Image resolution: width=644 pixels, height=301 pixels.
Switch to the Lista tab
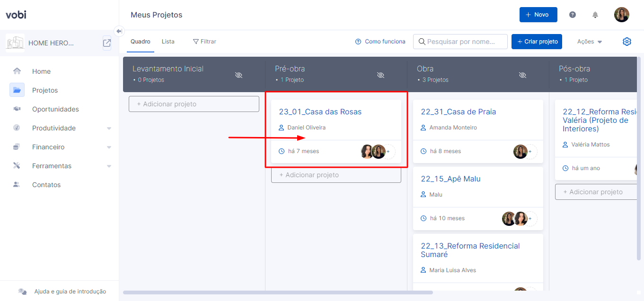pos(168,42)
